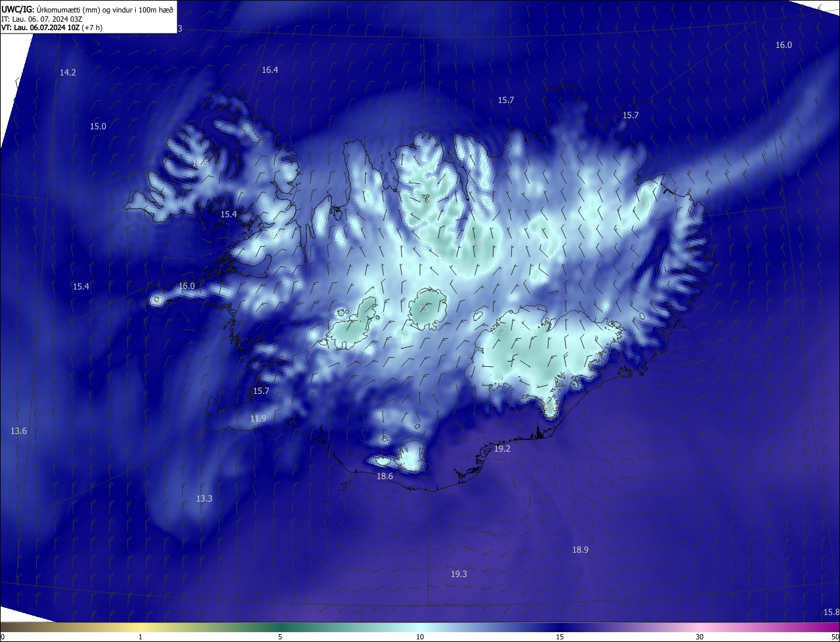This screenshot has width=840, height=642.
Task: Click the 11.9 value label
Action: (259, 419)
